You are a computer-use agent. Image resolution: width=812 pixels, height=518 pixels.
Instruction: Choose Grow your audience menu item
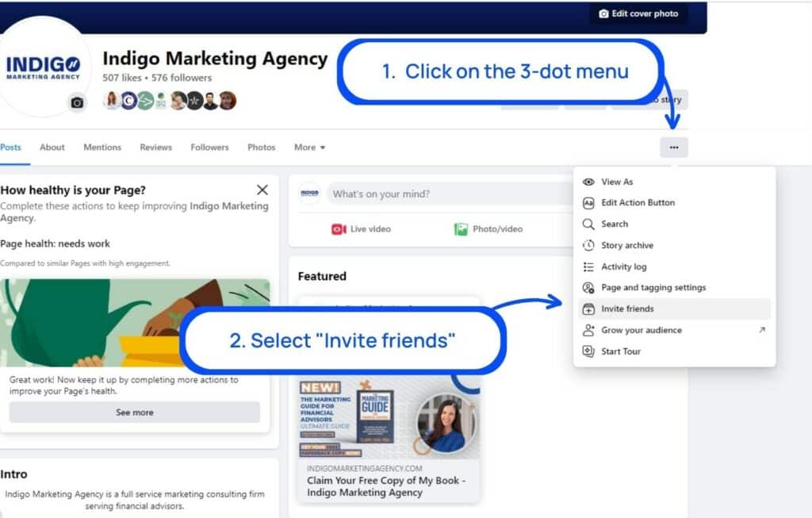[674, 330]
